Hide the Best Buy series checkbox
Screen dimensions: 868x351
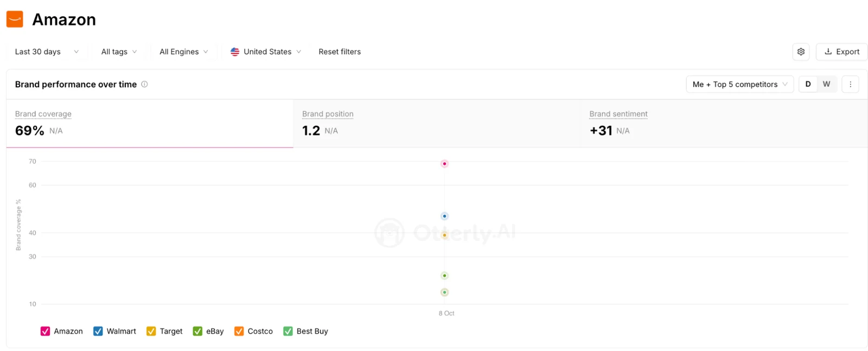tap(288, 331)
